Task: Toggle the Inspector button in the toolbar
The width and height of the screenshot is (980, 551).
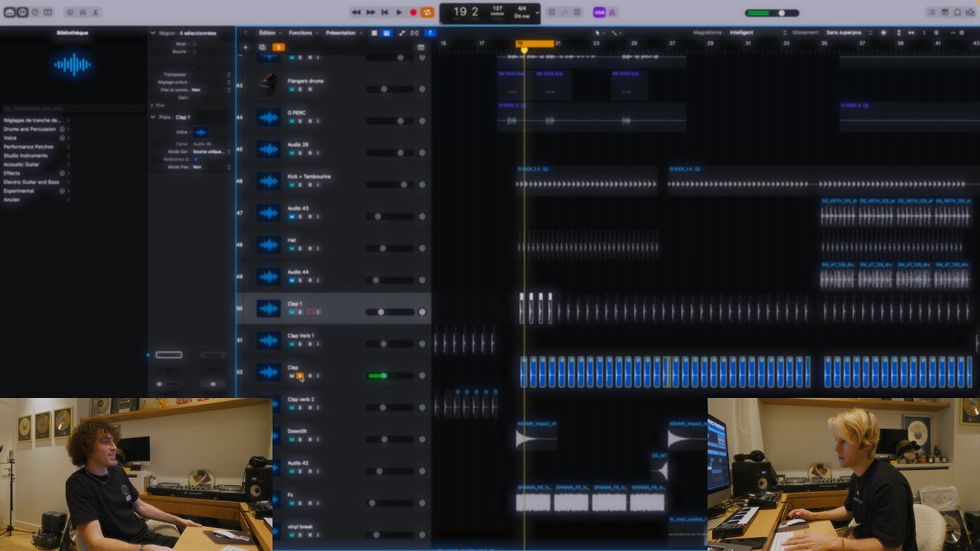Action: pos(22,12)
